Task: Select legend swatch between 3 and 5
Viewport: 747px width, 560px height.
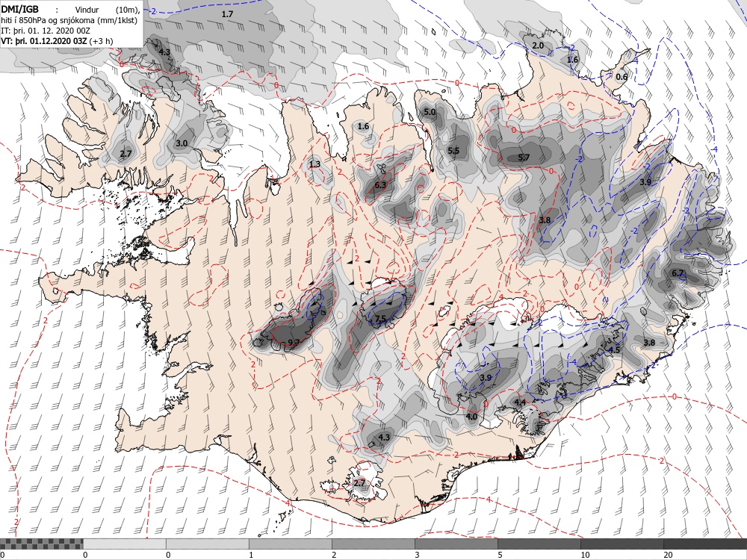Action: 456,544
